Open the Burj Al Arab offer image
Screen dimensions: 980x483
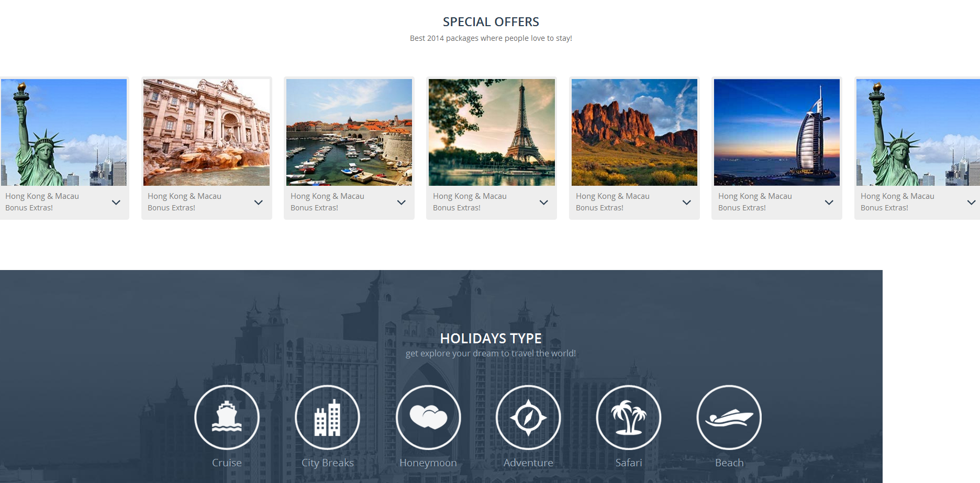pos(777,132)
